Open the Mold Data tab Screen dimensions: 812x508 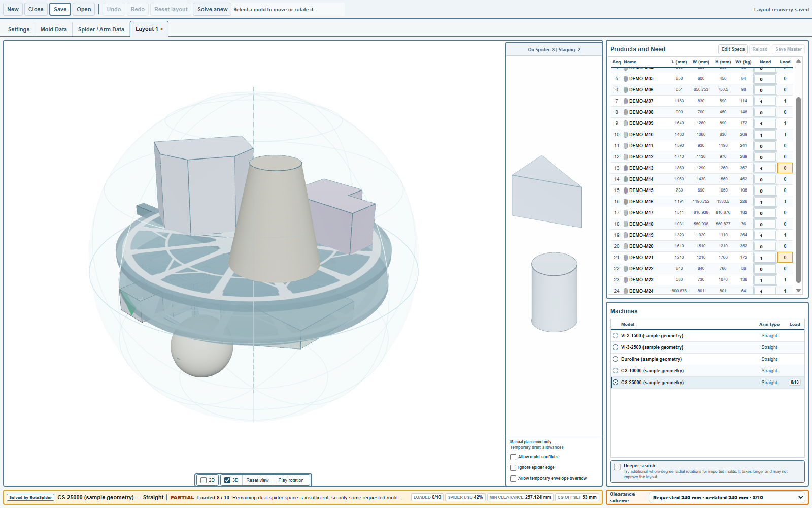click(x=54, y=29)
